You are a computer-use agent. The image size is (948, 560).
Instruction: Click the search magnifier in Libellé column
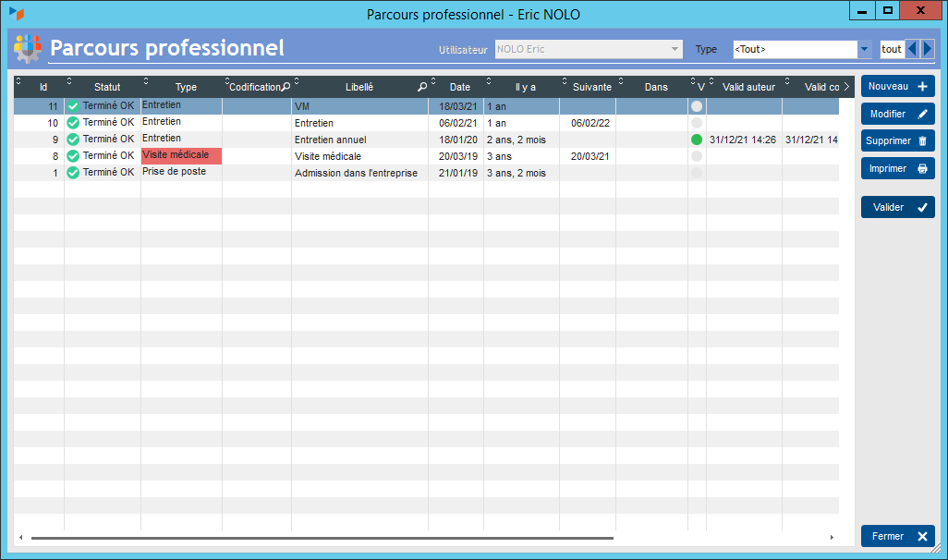coord(422,88)
